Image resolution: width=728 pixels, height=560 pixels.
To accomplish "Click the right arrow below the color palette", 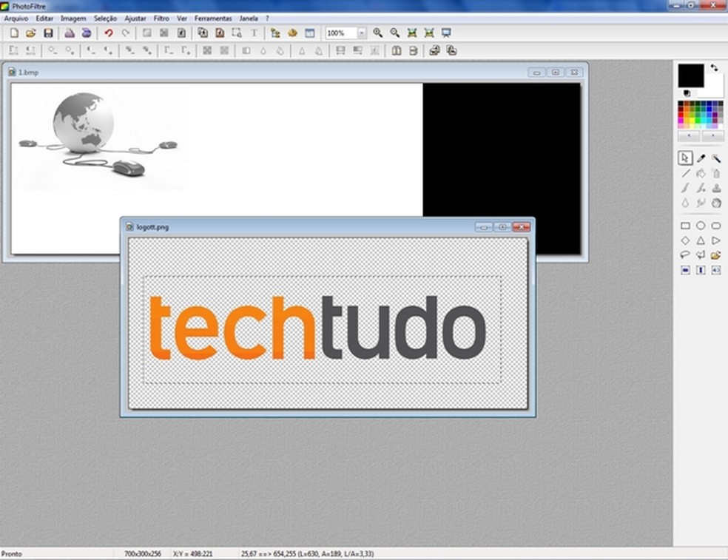I will pyautogui.click(x=712, y=135).
